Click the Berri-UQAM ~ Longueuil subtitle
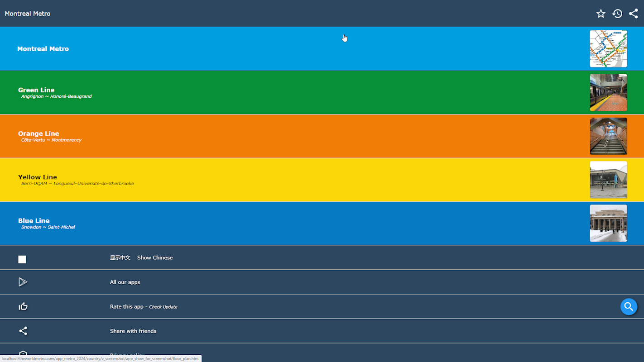Screen dimensions: 644x362 pyautogui.click(x=77, y=184)
